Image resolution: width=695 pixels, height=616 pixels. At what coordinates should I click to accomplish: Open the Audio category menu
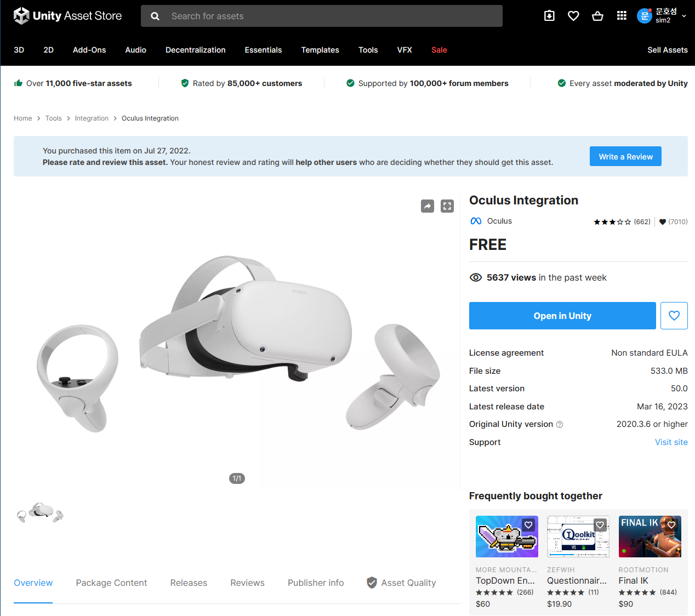135,50
